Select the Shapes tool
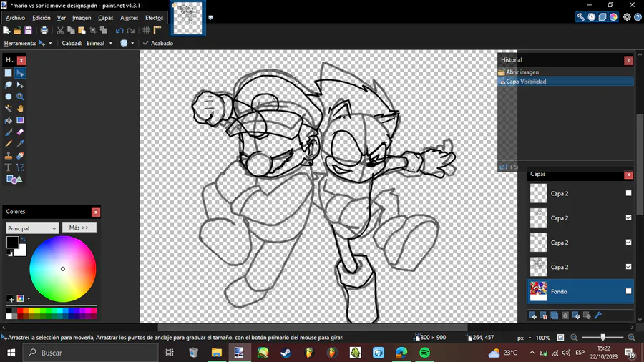Image resolution: width=644 pixels, height=362 pixels. (x=14, y=180)
